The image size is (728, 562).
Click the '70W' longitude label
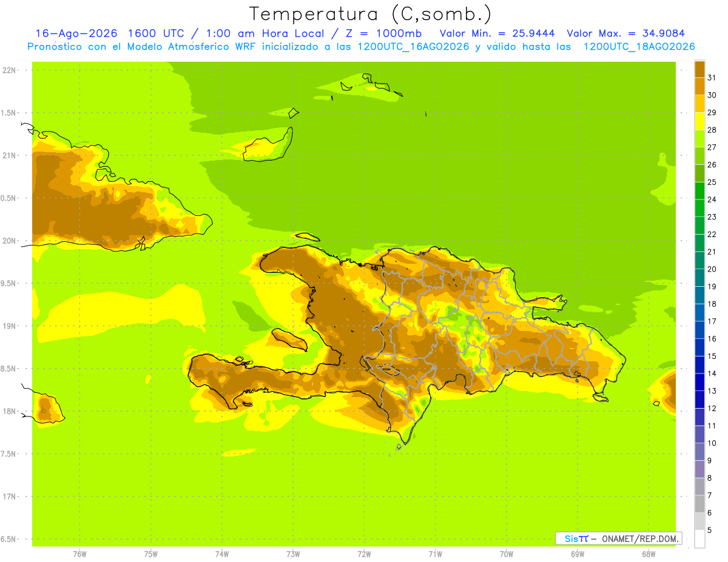(507, 554)
